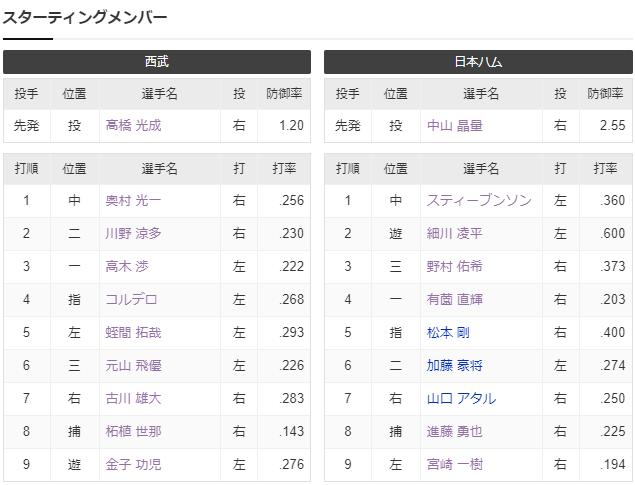Viewport: 635px width, 485px height.
Task: Select 川野 涼多 player link
Action: (133, 234)
